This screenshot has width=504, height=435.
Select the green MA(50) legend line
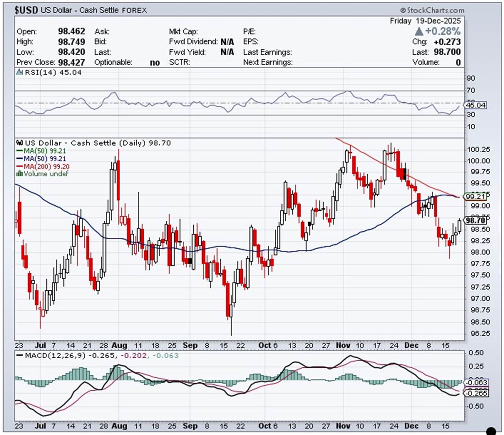[x=20, y=151]
